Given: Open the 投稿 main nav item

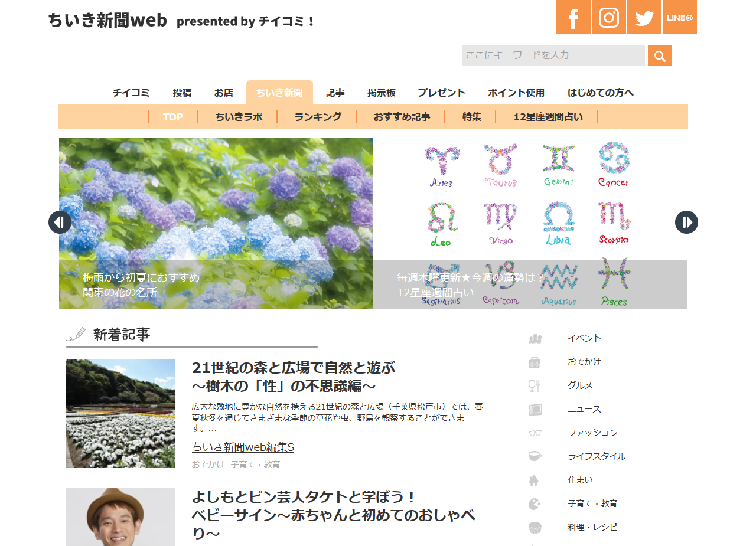Looking at the screenshot, I should pos(182,93).
